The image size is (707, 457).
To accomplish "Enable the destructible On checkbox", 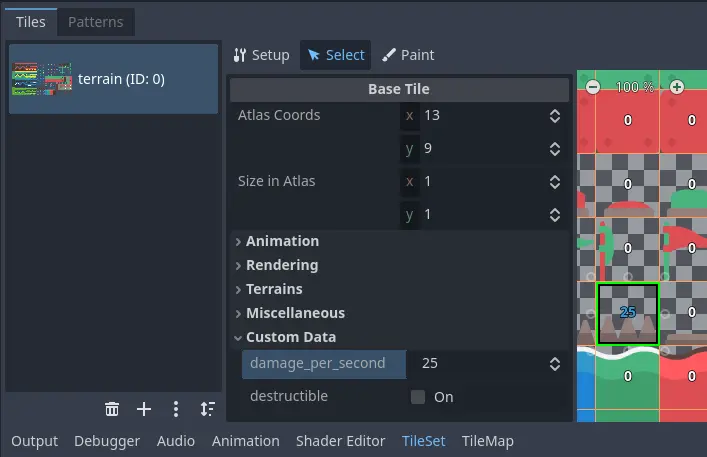I will pyautogui.click(x=418, y=397).
